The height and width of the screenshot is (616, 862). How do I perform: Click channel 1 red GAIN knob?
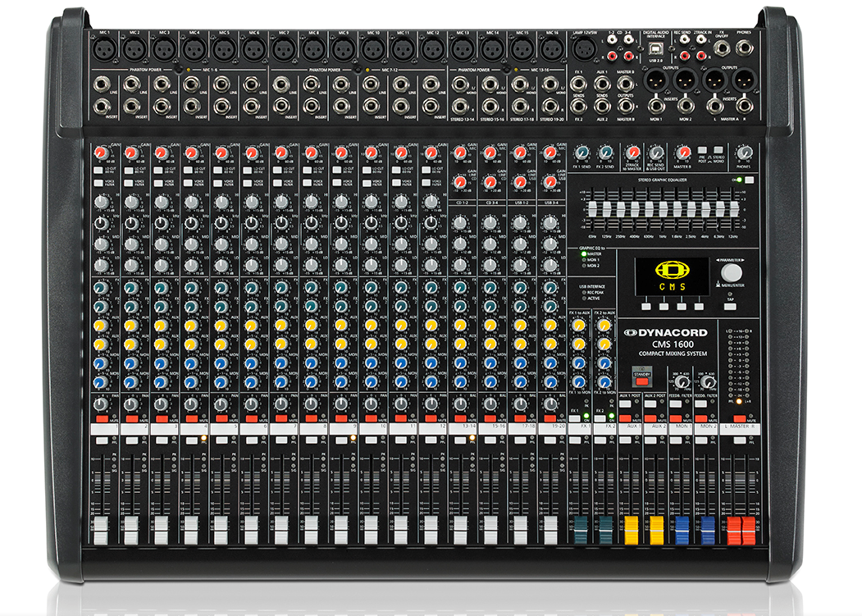[101, 153]
